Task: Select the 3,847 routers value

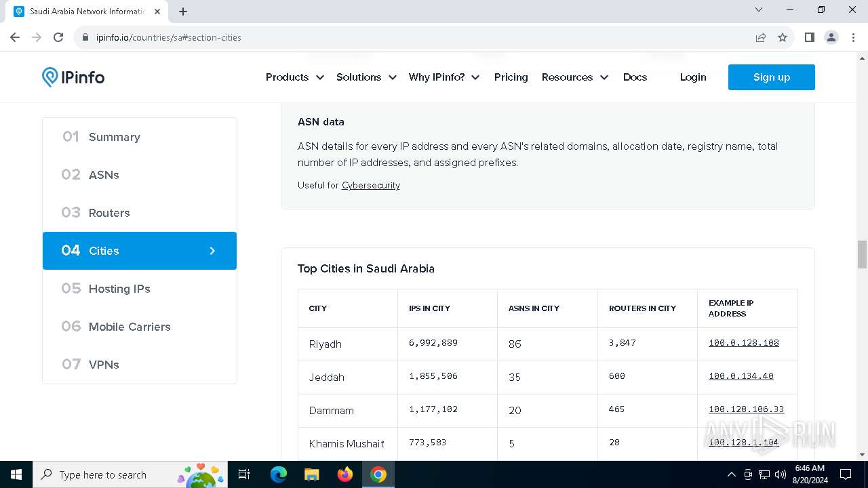Action: [623, 343]
